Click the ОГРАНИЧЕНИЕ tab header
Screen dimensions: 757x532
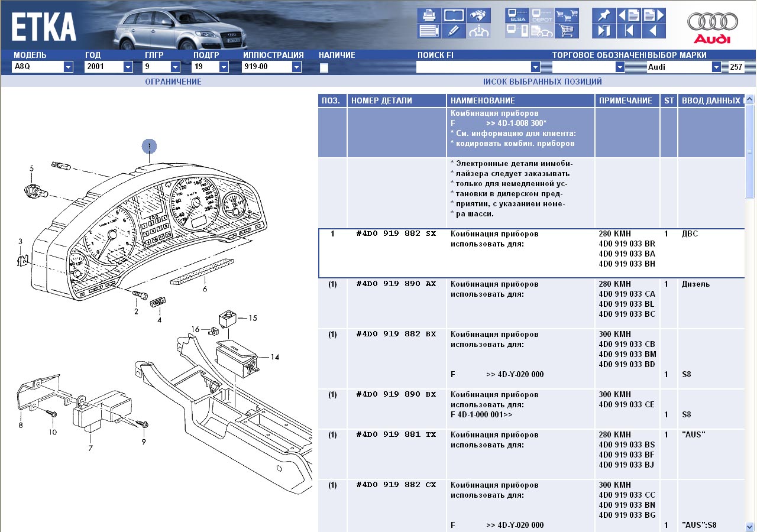[x=173, y=82]
